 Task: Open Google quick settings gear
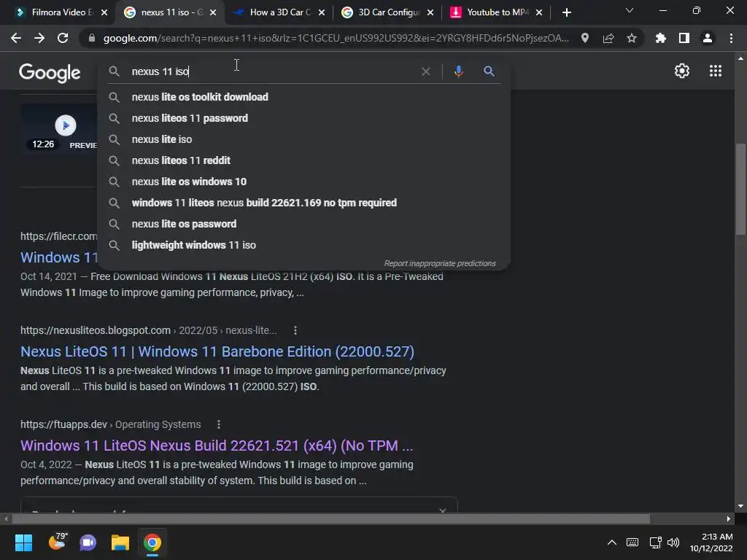[682, 71]
